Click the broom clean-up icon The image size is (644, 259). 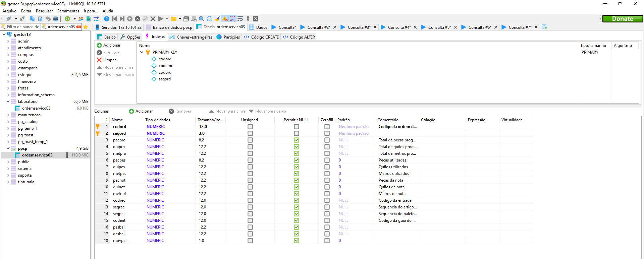(217, 19)
